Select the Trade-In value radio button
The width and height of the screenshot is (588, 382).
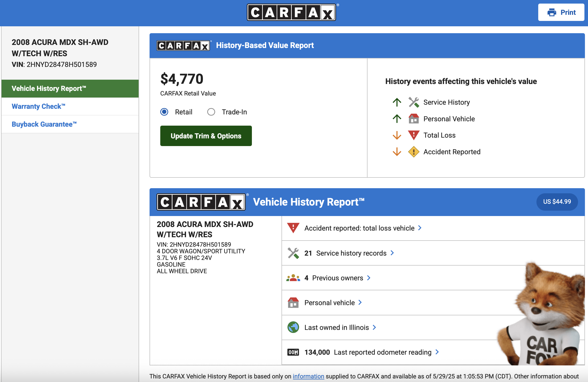[x=211, y=112]
